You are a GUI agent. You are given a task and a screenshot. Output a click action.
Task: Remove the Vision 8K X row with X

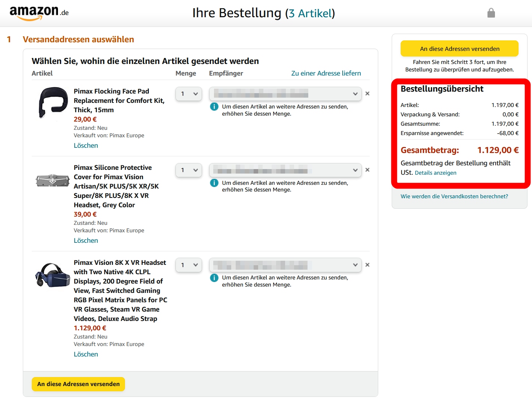pos(367,265)
